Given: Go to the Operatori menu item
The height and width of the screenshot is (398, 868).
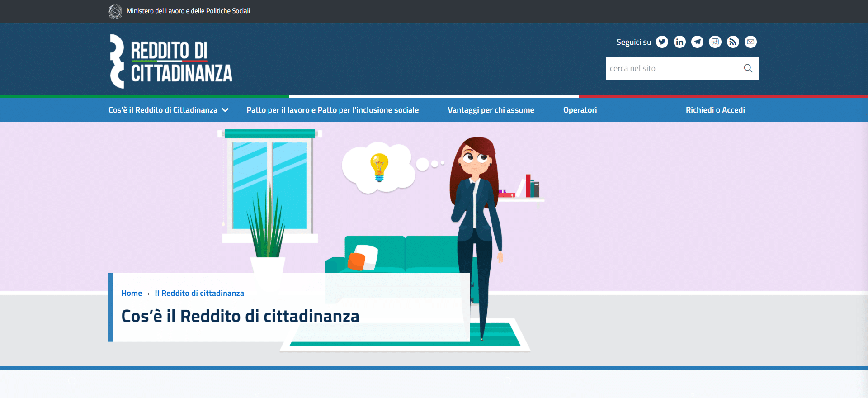Looking at the screenshot, I should tap(580, 110).
